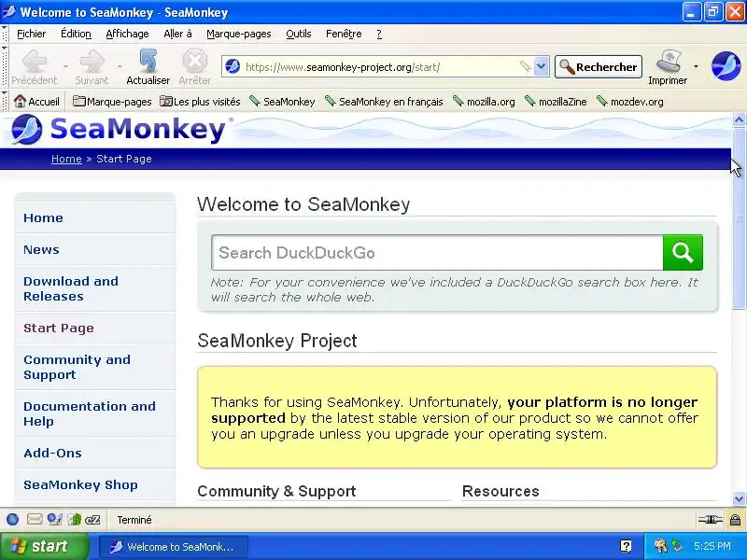Open the Affichage menu
The image size is (747, 560).
point(127,34)
